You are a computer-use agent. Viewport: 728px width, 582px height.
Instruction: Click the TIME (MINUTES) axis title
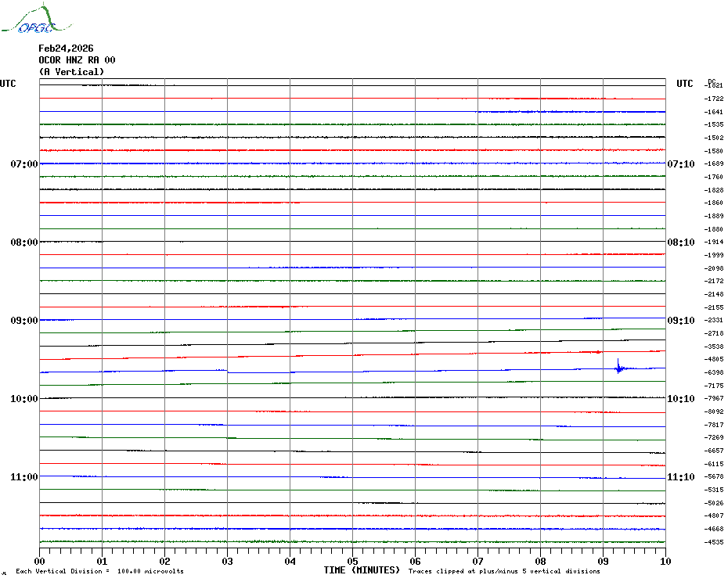click(362, 570)
